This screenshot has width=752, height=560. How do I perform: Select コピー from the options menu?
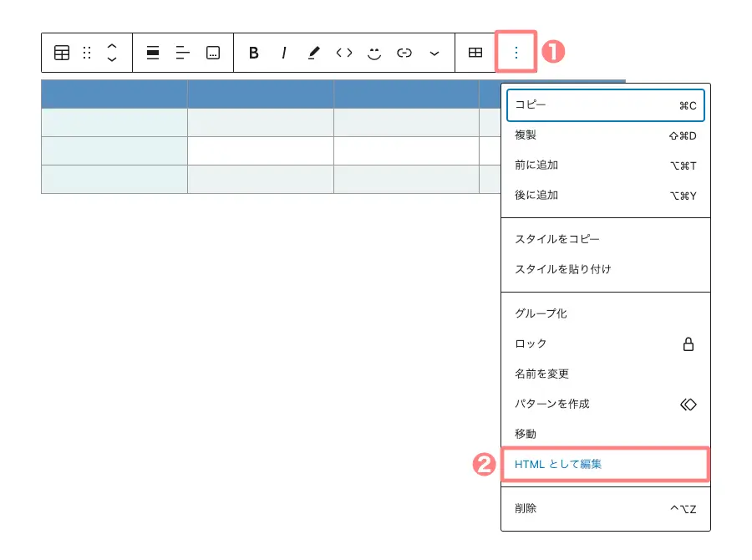point(528,105)
